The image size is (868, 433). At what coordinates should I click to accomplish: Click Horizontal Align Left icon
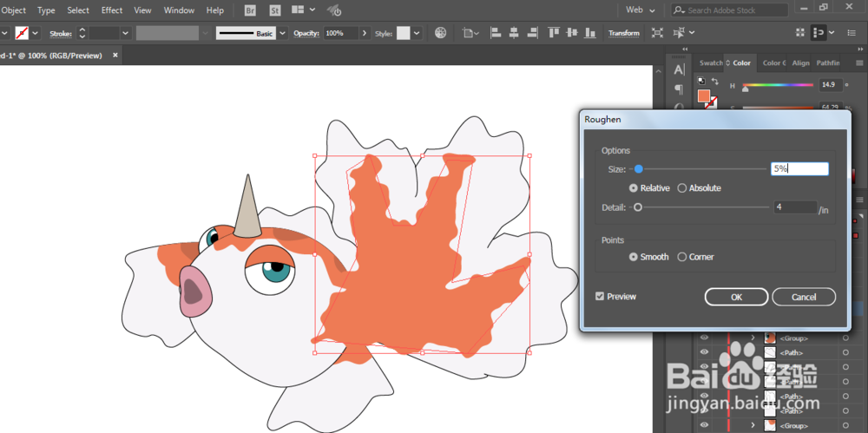(496, 33)
